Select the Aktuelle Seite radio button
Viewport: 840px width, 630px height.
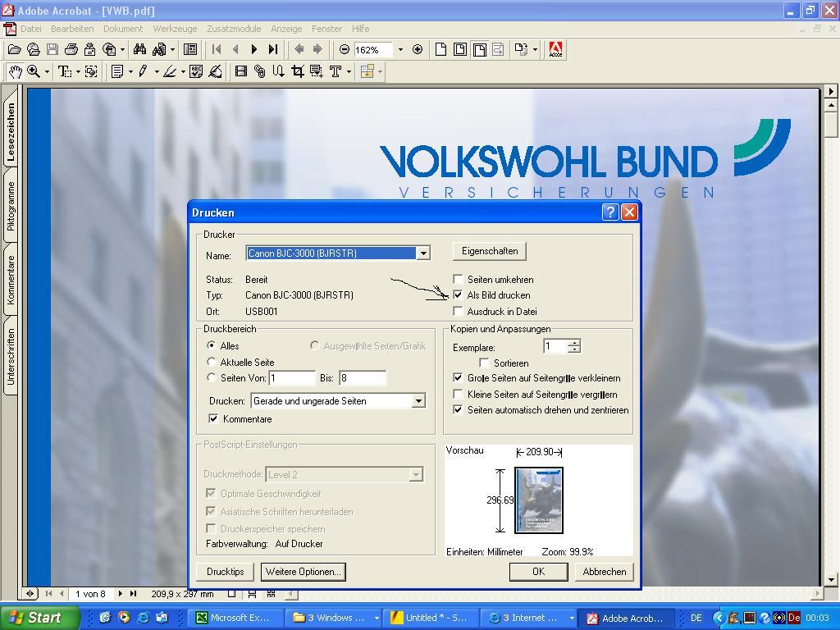pos(212,362)
